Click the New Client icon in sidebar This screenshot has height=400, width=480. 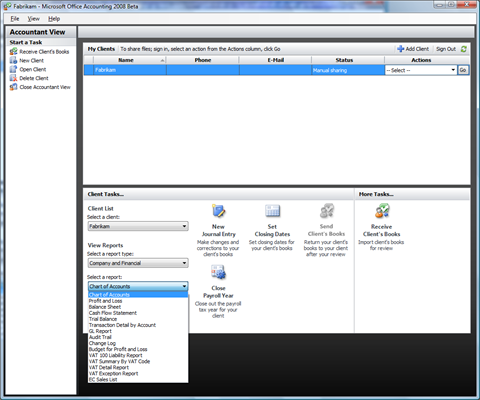[x=13, y=60]
